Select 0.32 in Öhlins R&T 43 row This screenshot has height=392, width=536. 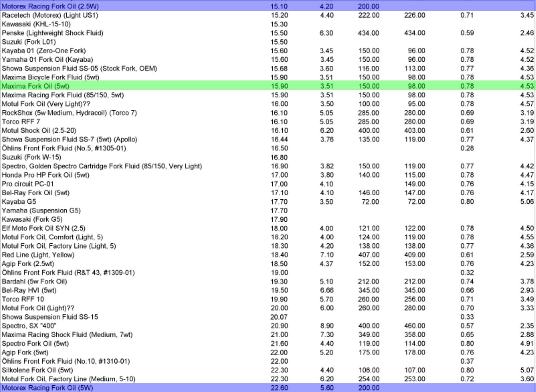coord(467,272)
